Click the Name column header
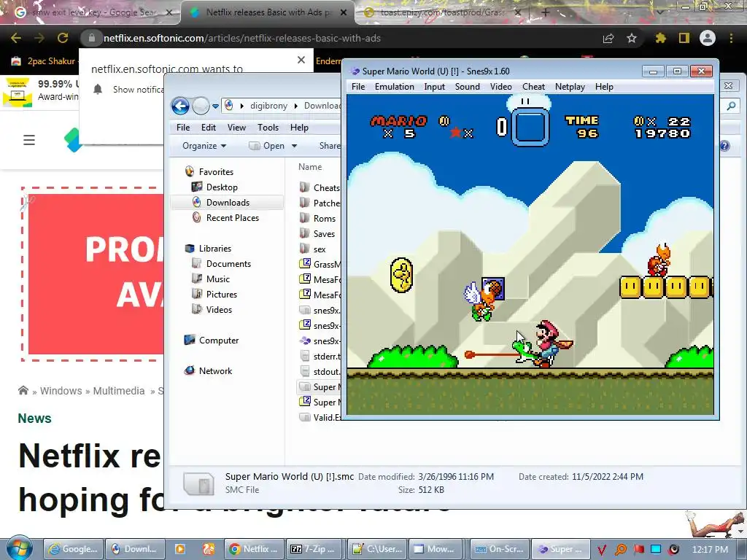This screenshot has height=560, width=747. click(310, 167)
